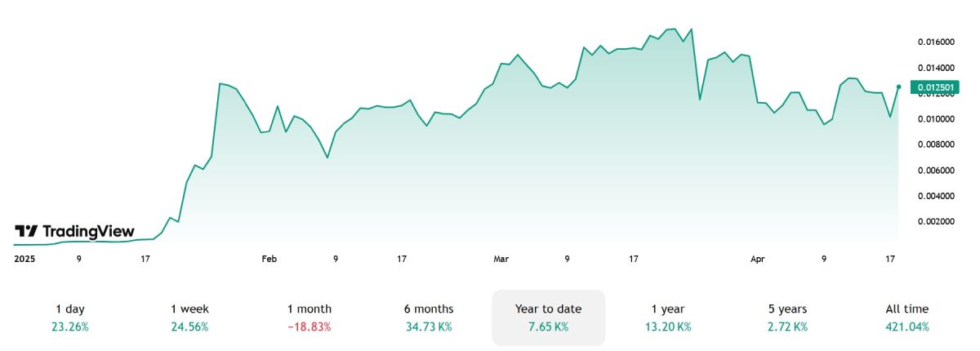This screenshot has height=351, width=980.
Task: Switch to the 1 week range
Action: click(x=189, y=317)
